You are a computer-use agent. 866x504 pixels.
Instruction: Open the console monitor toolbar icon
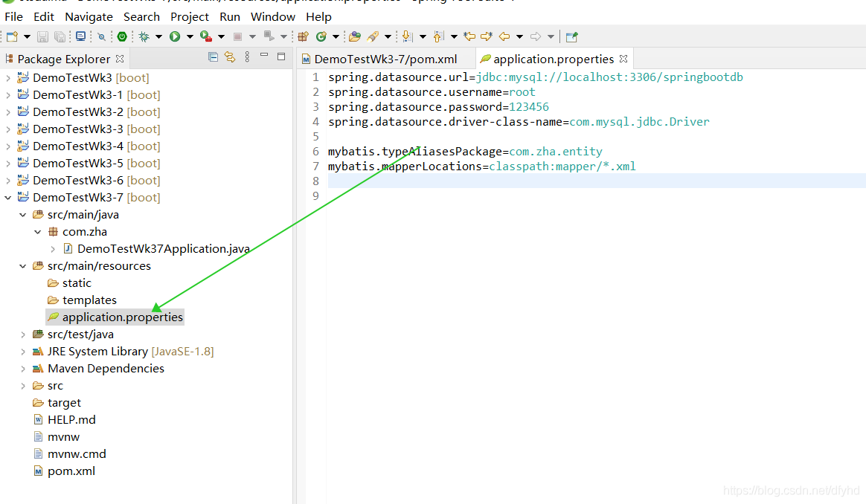pyautogui.click(x=80, y=37)
